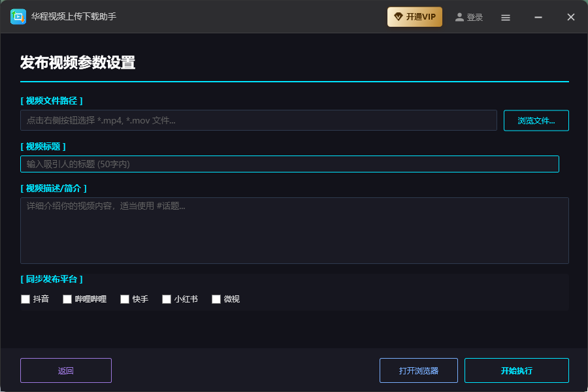Toggle the 快手 checkbox
This screenshot has width=588, height=392.
click(x=125, y=299)
